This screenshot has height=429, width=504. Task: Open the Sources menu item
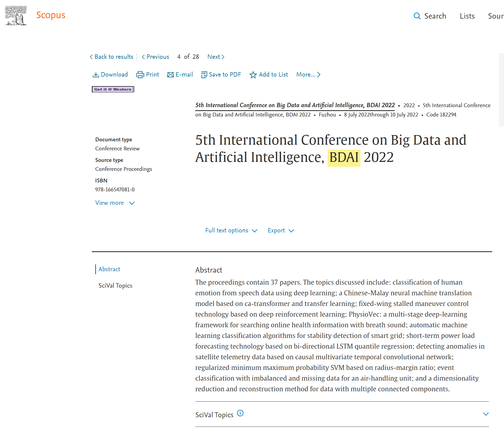click(x=496, y=16)
